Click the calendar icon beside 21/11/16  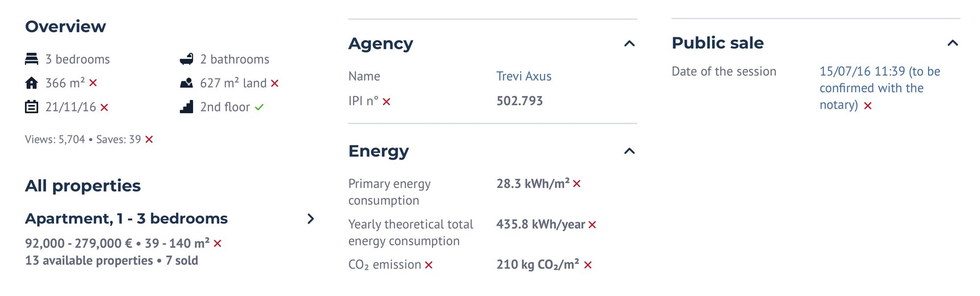point(31,107)
